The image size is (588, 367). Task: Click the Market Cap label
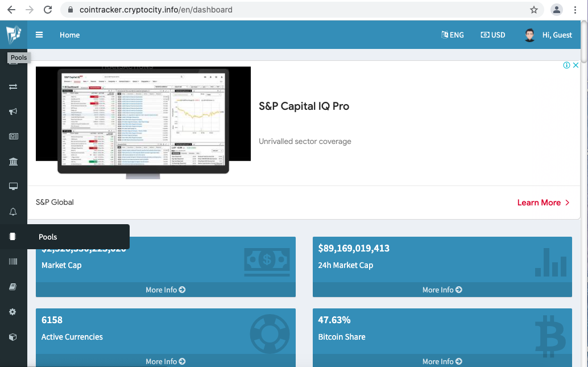click(61, 265)
